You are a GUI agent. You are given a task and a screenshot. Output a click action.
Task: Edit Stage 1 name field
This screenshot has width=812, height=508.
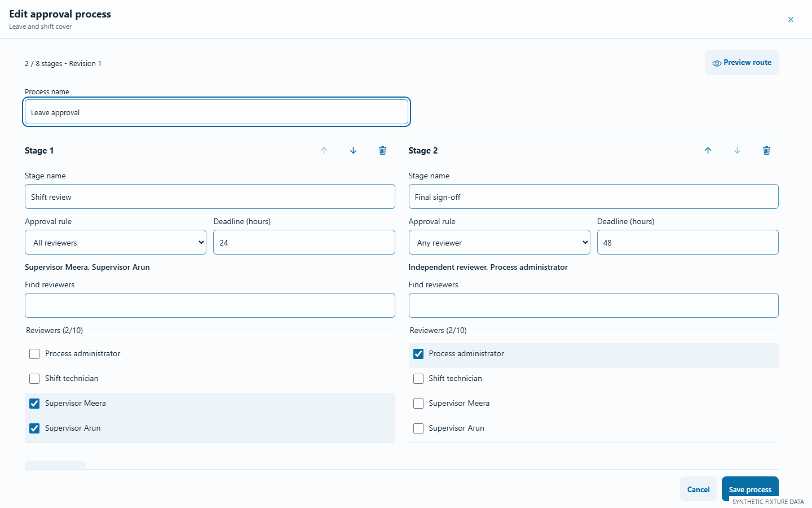210,196
